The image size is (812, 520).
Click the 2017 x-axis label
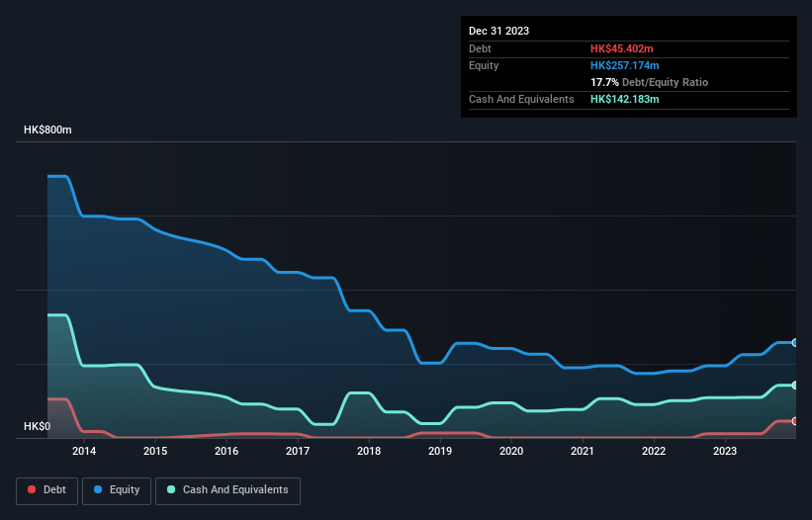coord(298,451)
